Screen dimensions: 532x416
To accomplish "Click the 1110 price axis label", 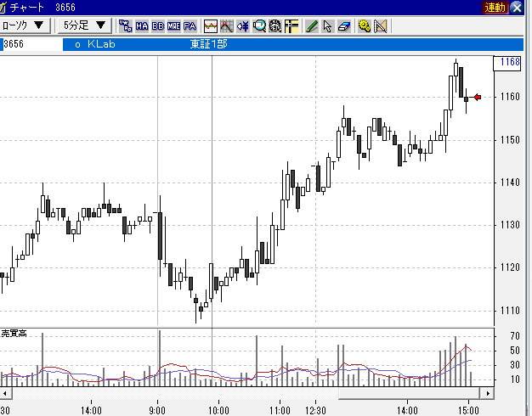I will [x=510, y=310].
